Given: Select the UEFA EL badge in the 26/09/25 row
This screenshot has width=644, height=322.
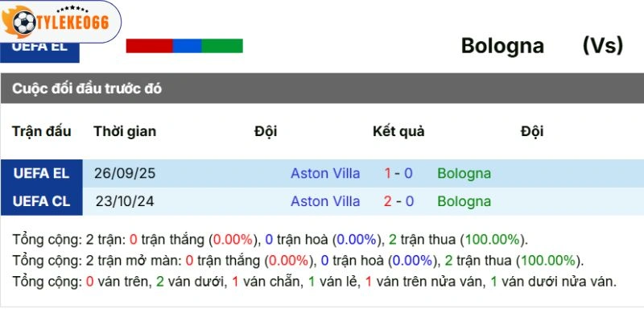Looking at the screenshot, I should (41, 173).
